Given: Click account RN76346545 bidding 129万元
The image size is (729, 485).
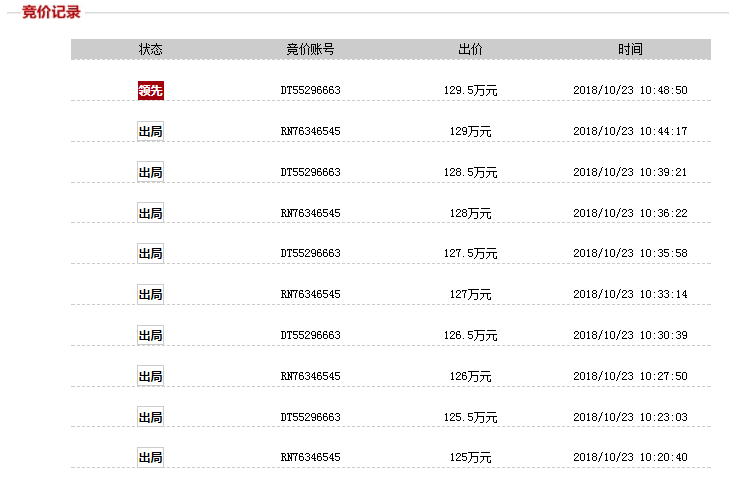Looking at the screenshot, I should coord(311,131).
